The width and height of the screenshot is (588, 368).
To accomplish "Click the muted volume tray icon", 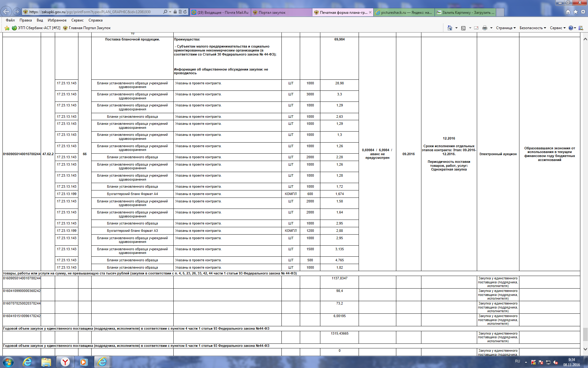I will click(x=556, y=362).
